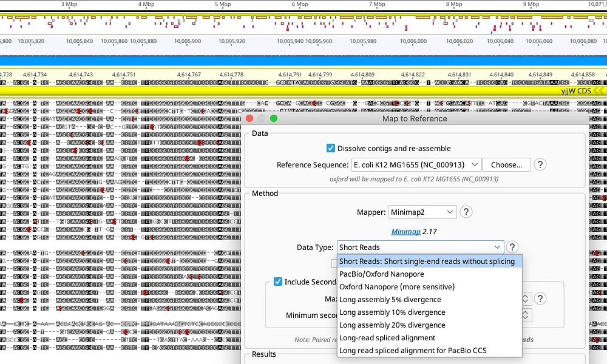
Task: Uncheck Dissolve contigs and re-assemble
Action: pyautogui.click(x=330, y=148)
